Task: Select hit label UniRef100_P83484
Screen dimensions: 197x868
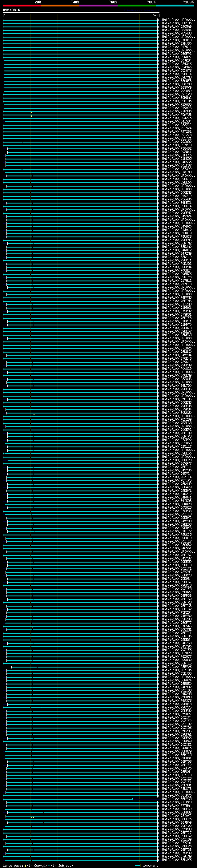Action: click(x=177, y=30)
